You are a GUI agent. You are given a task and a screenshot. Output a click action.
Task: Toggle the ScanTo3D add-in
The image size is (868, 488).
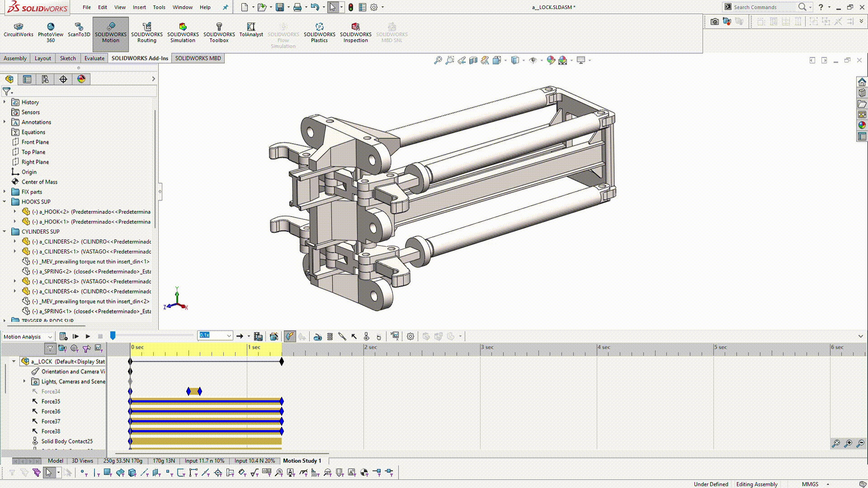tap(79, 30)
